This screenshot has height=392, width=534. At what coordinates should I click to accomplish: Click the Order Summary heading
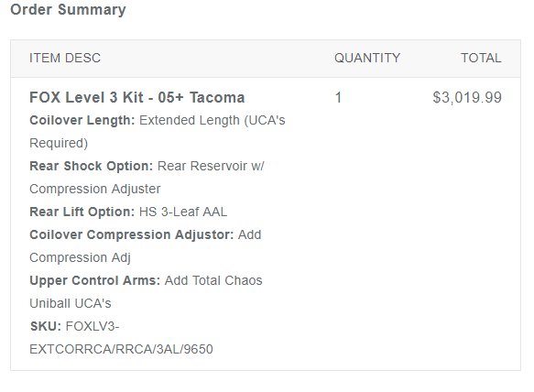click(68, 9)
